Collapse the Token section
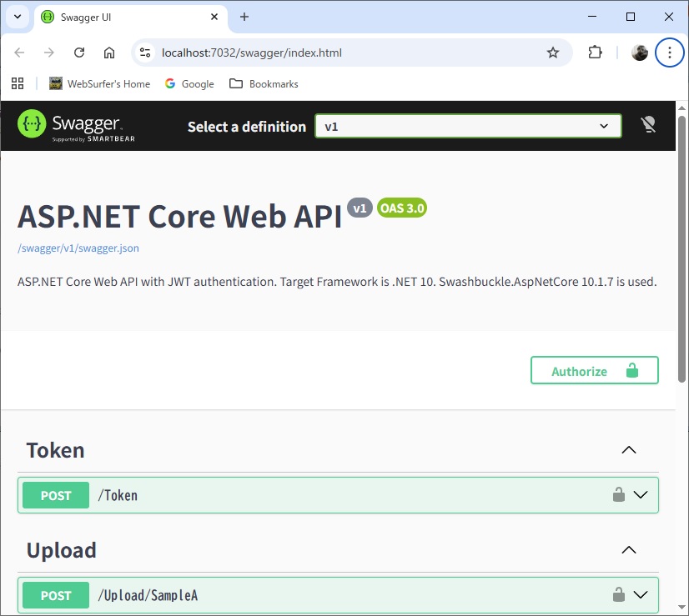 tap(629, 450)
